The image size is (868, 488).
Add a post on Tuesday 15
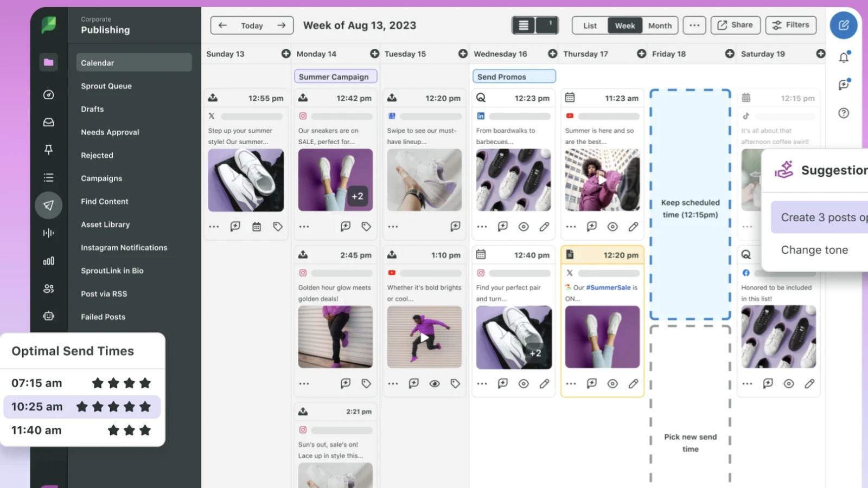coord(463,54)
